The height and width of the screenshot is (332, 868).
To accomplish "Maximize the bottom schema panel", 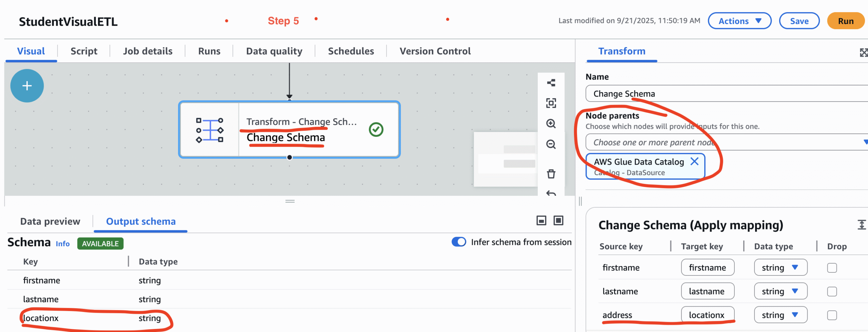I will pos(558,221).
